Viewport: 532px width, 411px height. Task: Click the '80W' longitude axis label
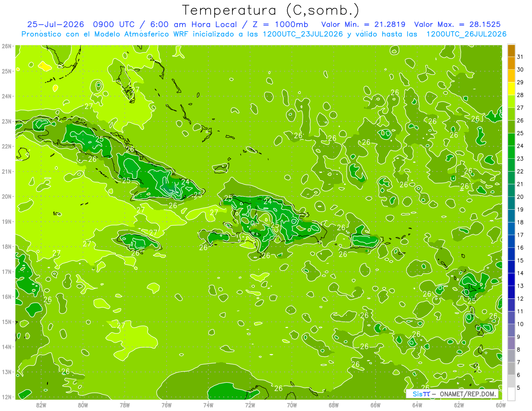pyautogui.click(x=83, y=405)
